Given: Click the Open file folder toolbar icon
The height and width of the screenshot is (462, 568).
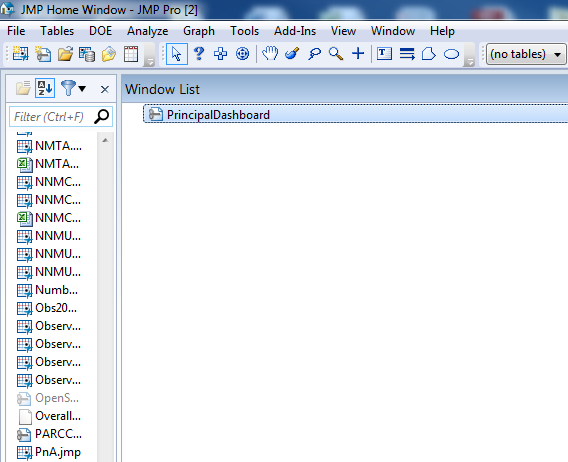Looking at the screenshot, I should coord(65,54).
